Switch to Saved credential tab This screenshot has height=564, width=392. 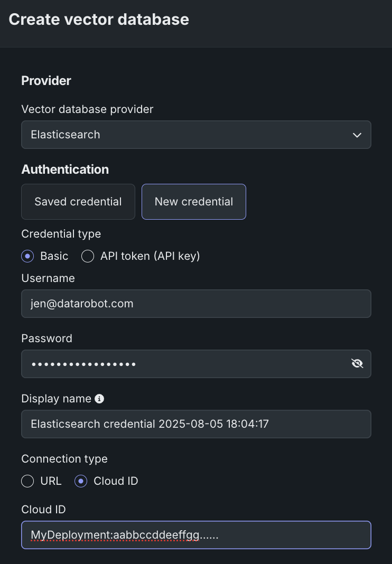click(x=78, y=202)
